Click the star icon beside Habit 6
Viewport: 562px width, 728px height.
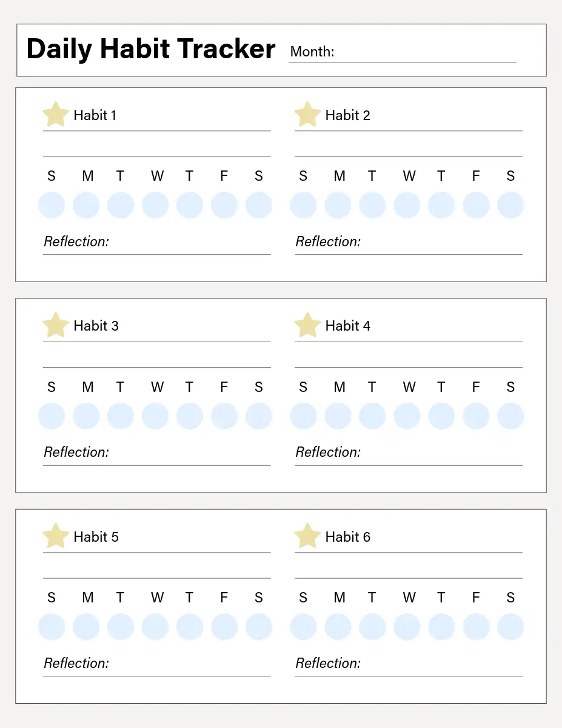307,536
